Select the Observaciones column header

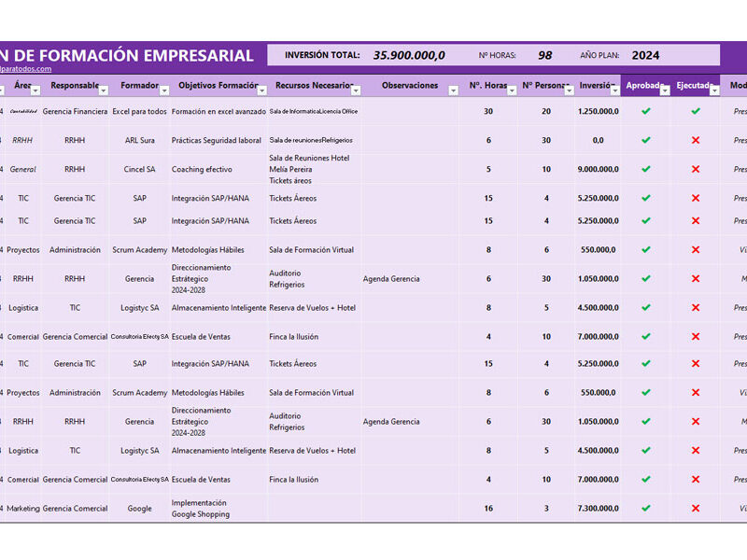[x=410, y=86]
